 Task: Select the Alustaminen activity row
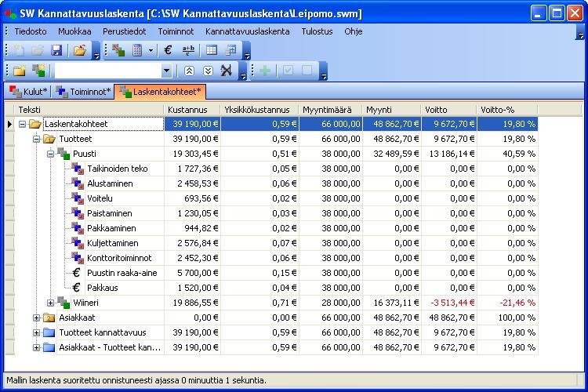pyautogui.click(x=276, y=183)
